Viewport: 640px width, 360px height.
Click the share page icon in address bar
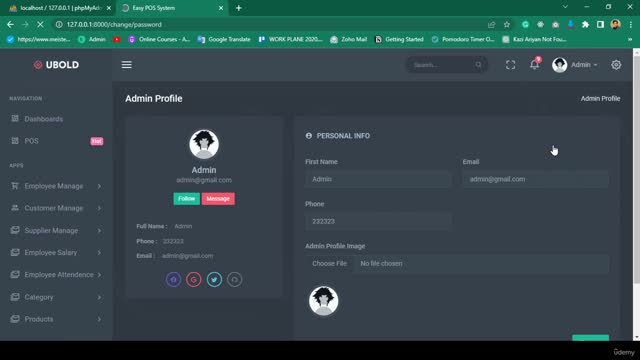click(491, 24)
